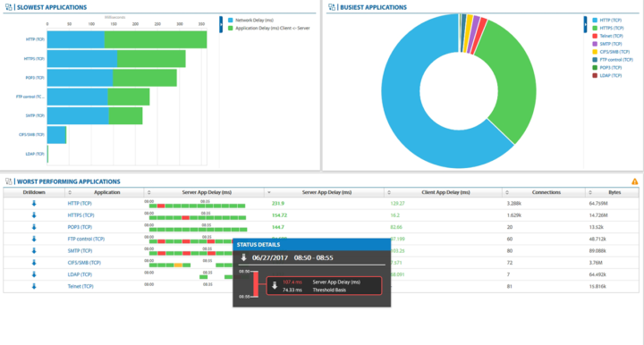Sort by the Application column header
The image size is (644, 345).
106,192
